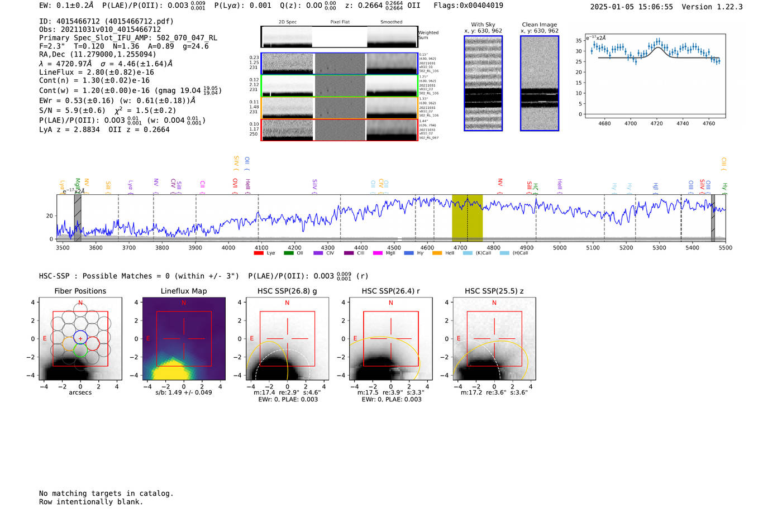Click the 'EW: 0.1±0.2Å' header value

[x=66, y=6]
